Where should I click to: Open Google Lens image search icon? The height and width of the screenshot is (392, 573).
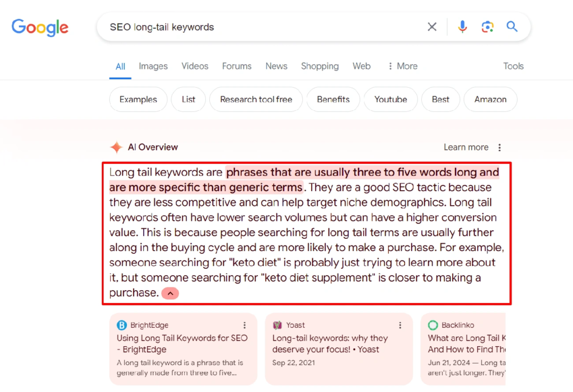pos(487,27)
